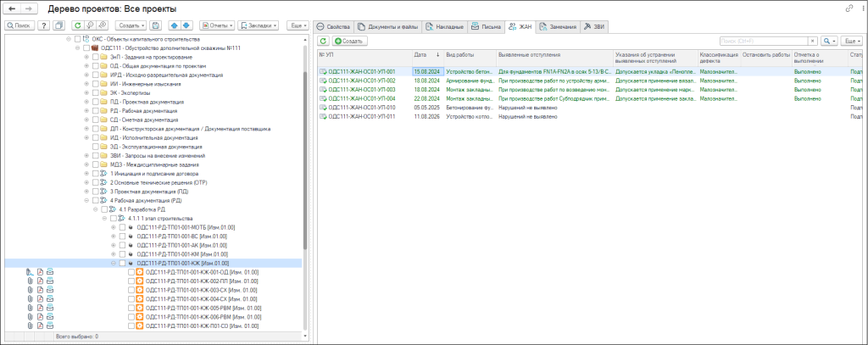Open the Еще menu in tree toolbar
868x345 pixels.
(298, 25)
